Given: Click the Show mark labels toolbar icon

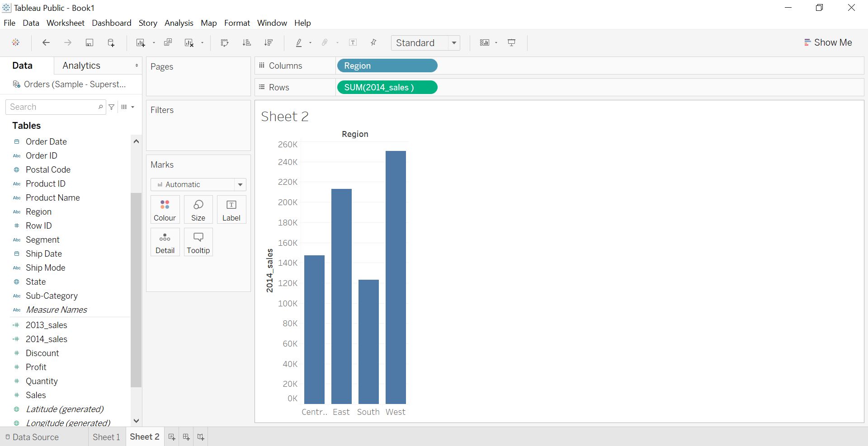Looking at the screenshot, I should pos(353,42).
